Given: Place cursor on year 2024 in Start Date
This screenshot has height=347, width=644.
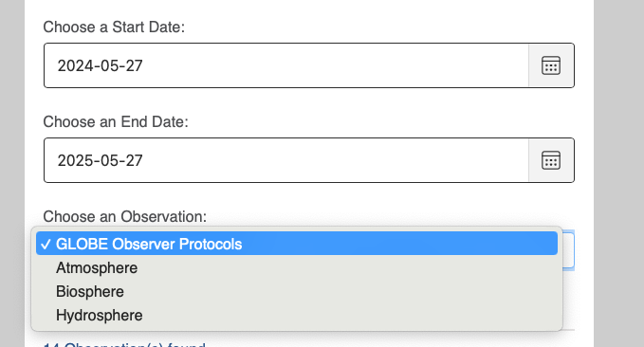Looking at the screenshot, I should 72,65.
